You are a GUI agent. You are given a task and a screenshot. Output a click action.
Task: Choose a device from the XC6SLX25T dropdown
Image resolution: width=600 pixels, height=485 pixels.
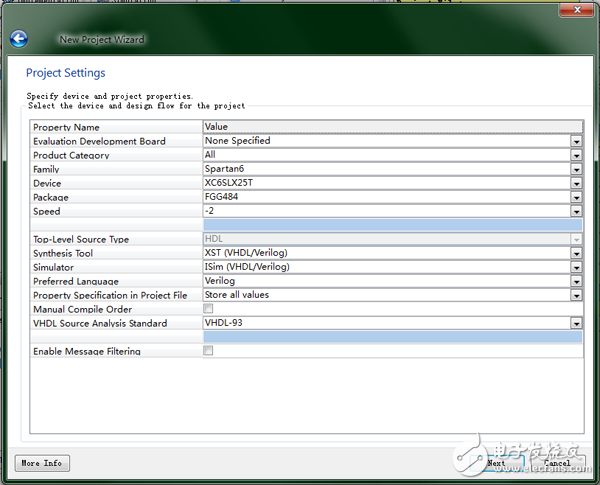coord(576,183)
